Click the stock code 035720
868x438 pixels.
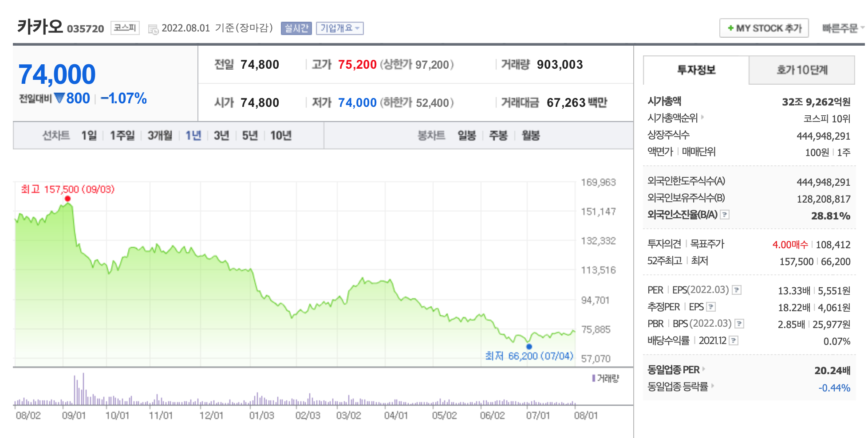[x=85, y=29]
